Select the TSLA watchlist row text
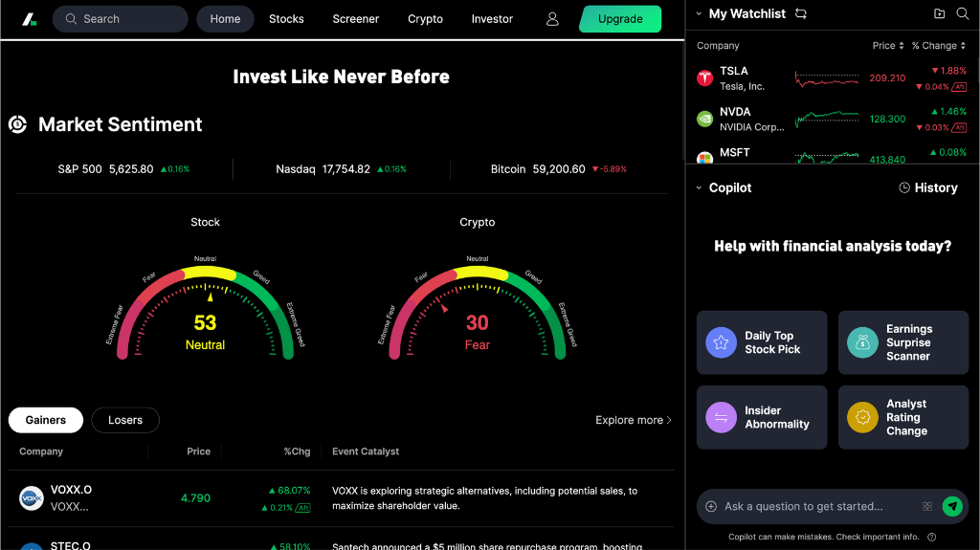980x550 pixels. [x=742, y=78]
